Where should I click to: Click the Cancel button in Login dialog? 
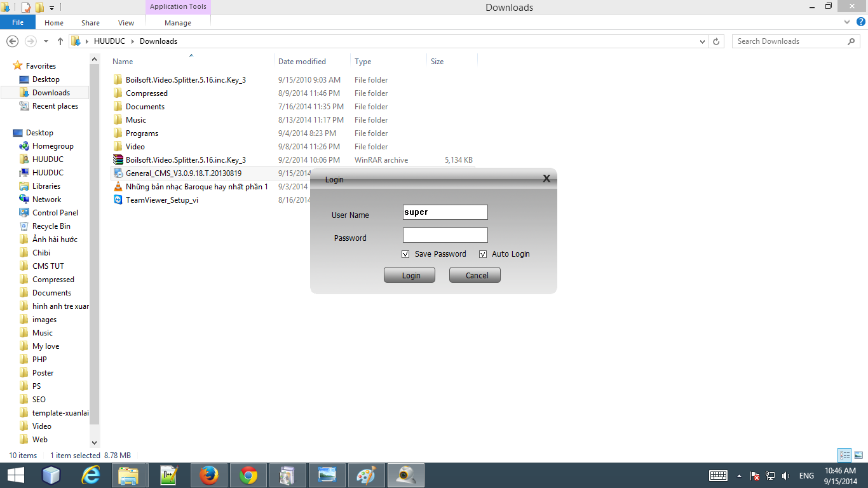coord(475,275)
